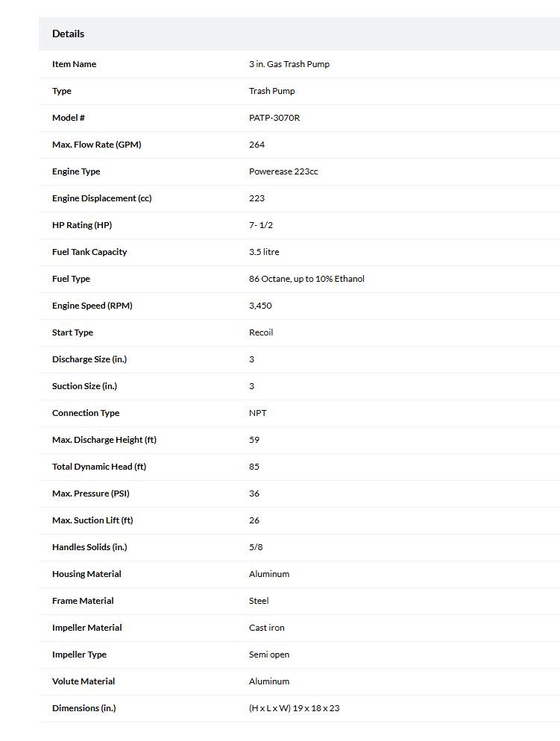Select the Max. Flow Rate (GPM) label
The height and width of the screenshot is (741, 560).
(x=96, y=145)
